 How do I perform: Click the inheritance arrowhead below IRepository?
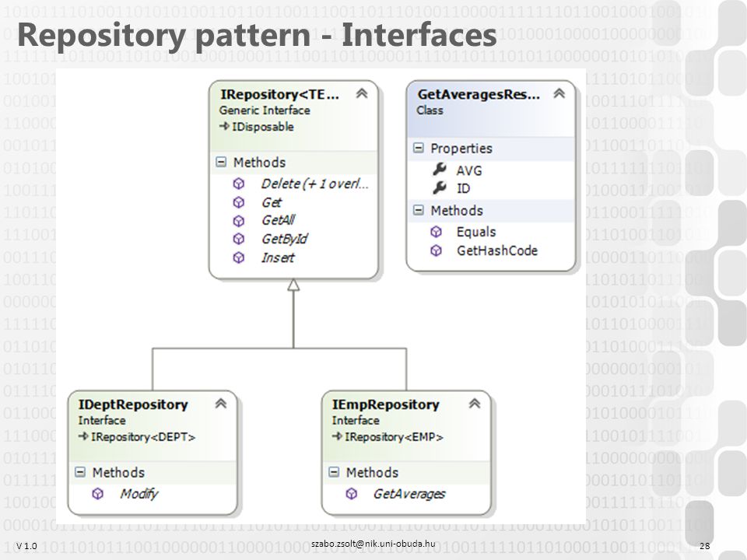point(293,285)
